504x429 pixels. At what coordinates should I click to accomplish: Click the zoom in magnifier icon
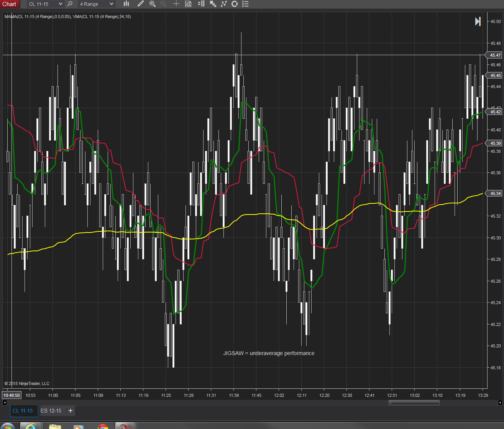tap(153, 4)
